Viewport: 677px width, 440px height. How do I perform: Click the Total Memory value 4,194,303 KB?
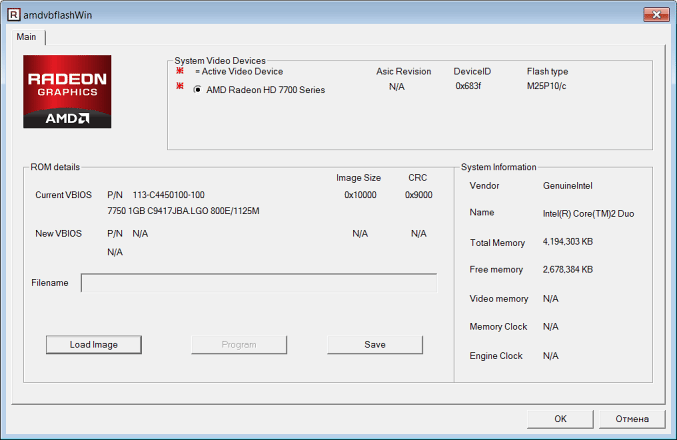click(567, 242)
